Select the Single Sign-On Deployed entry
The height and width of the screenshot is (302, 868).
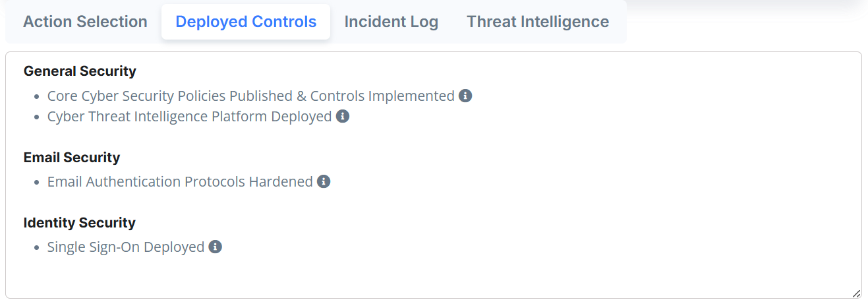tap(126, 247)
